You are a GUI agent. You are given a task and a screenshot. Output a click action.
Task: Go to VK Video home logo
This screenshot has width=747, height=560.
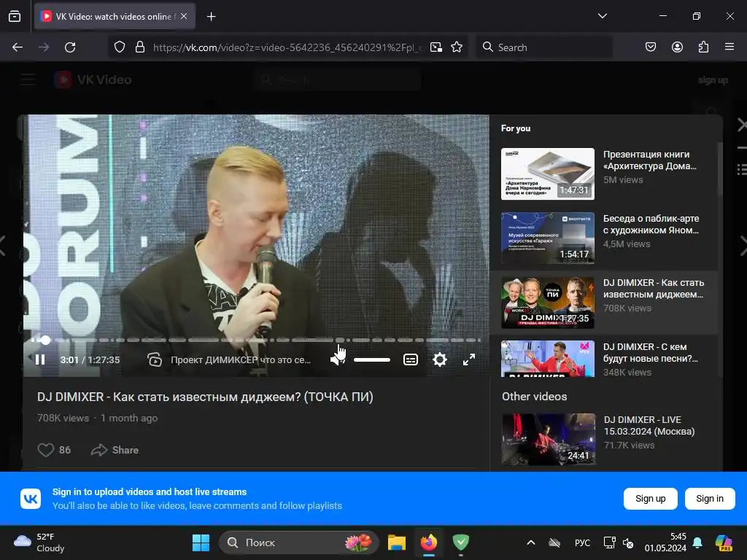pyautogui.click(x=93, y=79)
